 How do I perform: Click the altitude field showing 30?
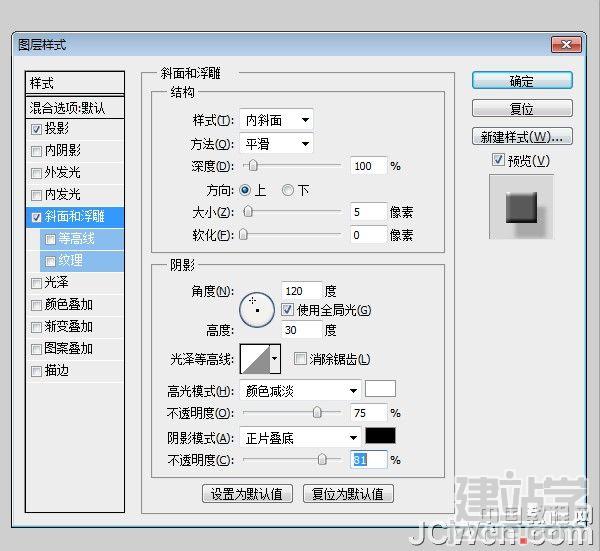pyautogui.click(x=301, y=330)
